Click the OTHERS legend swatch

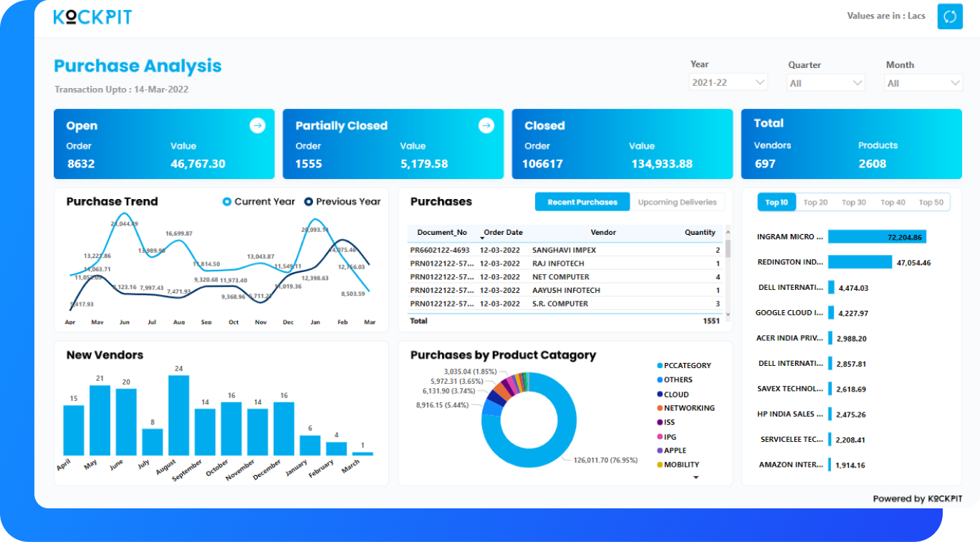pyautogui.click(x=659, y=380)
